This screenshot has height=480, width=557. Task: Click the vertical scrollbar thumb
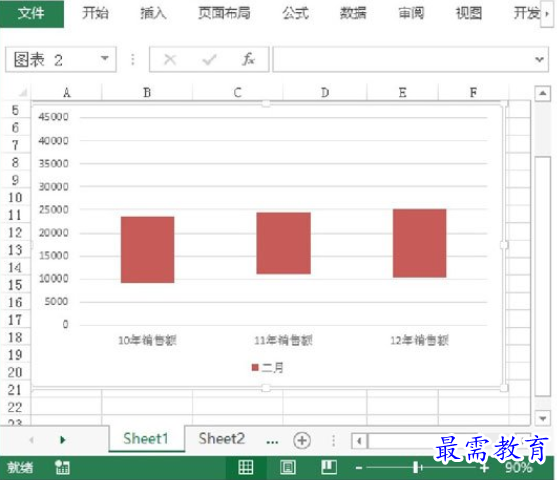[x=542, y=276]
